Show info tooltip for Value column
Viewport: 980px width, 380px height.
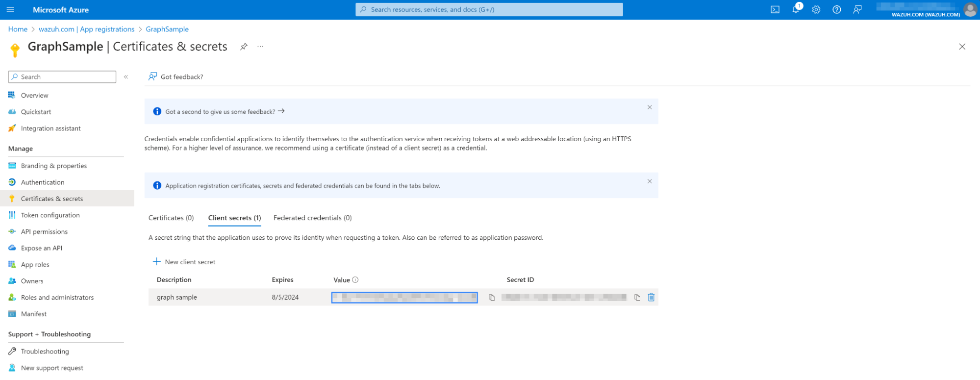[355, 280]
